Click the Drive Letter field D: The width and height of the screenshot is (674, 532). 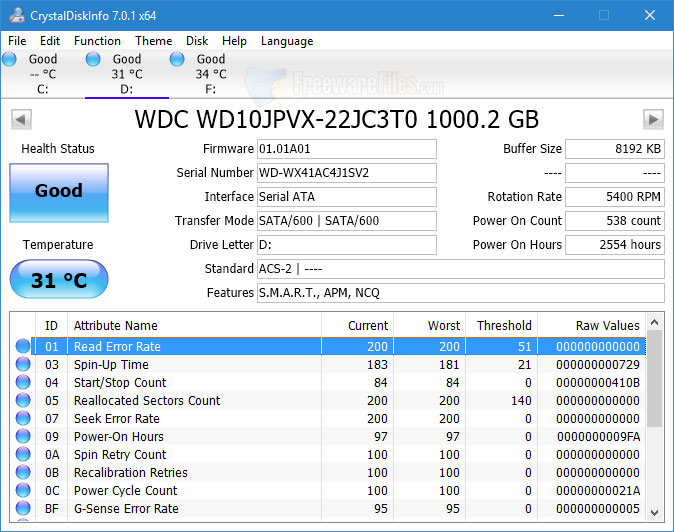click(x=347, y=245)
